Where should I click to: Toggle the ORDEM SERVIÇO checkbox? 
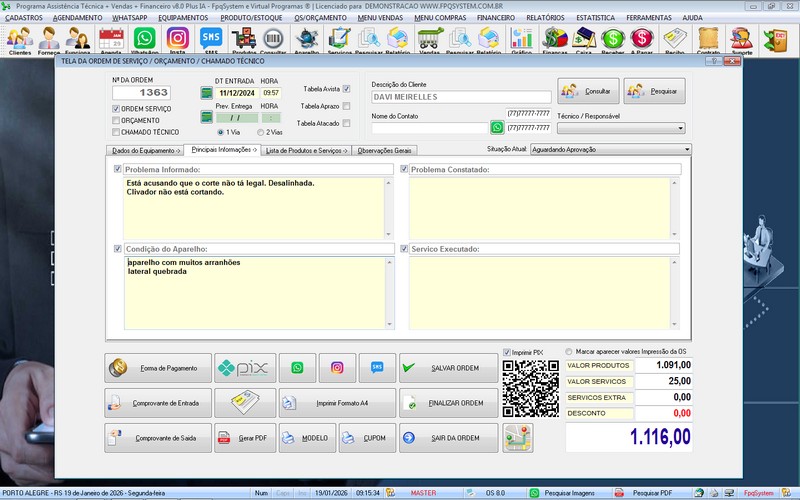pos(116,109)
